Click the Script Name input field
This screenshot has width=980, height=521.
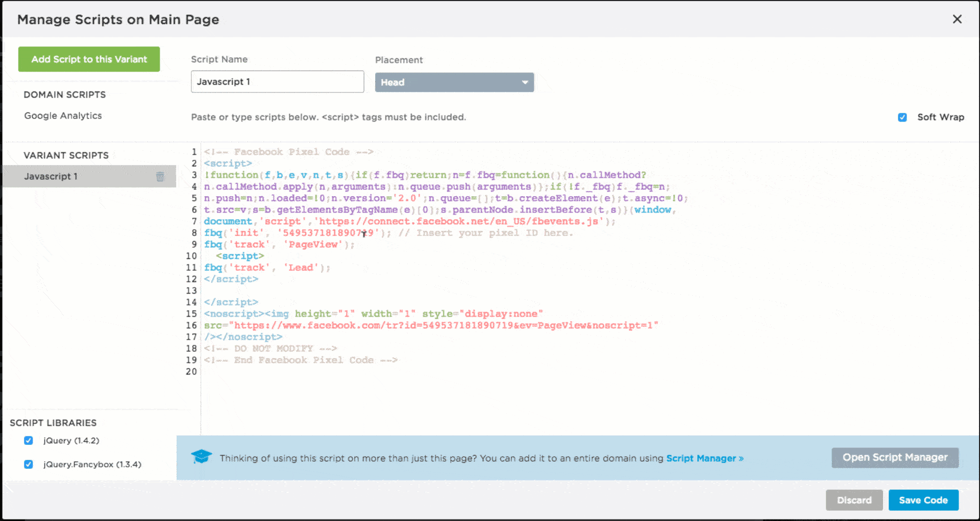277,82
